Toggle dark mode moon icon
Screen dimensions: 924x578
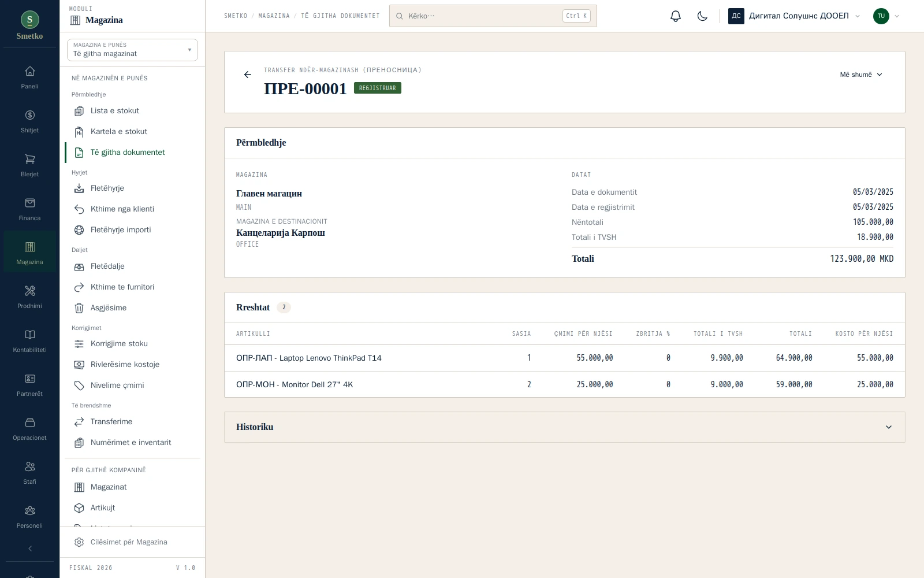tap(702, 16)
